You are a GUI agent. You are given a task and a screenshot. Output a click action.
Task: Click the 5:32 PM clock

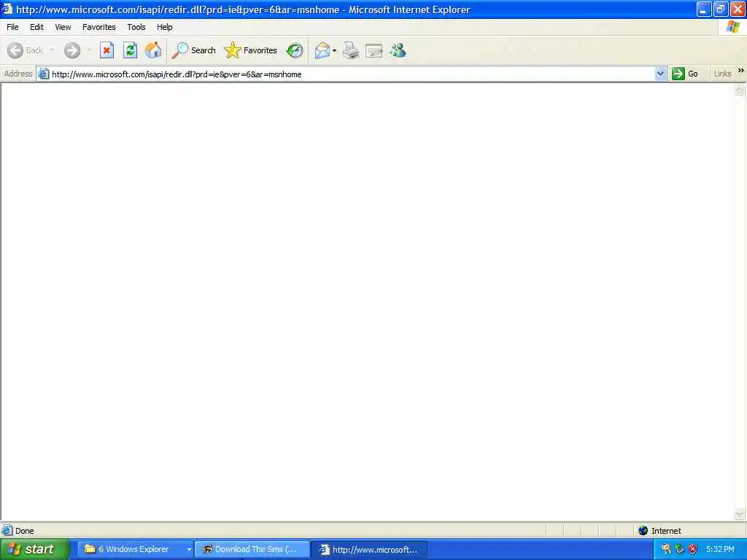720,550
